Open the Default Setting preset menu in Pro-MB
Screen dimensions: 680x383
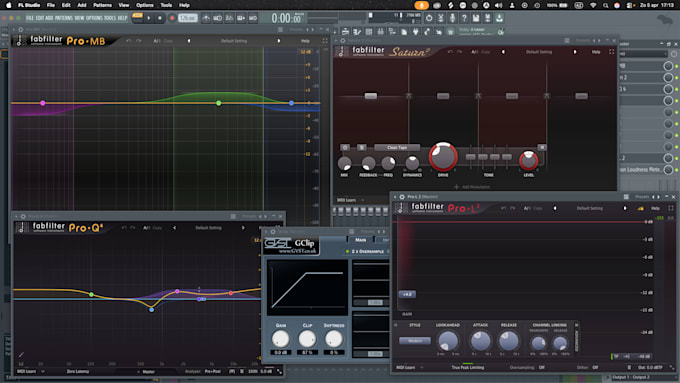[234, 41]
